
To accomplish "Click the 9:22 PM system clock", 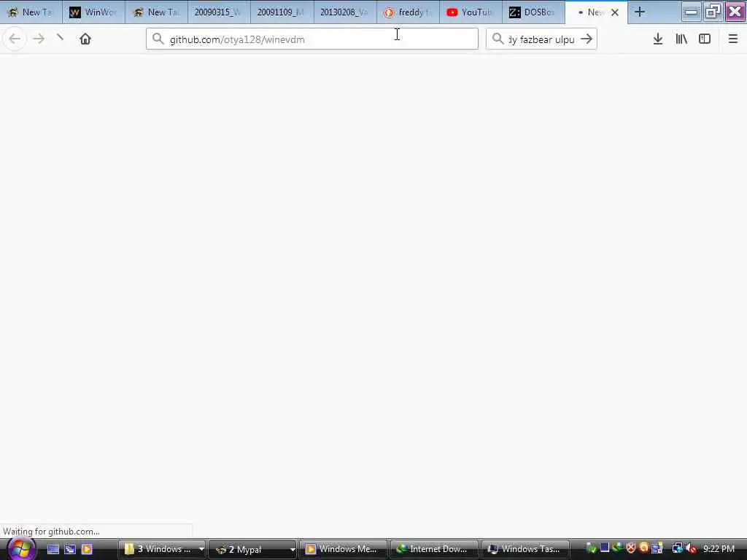I will point(719,549).
